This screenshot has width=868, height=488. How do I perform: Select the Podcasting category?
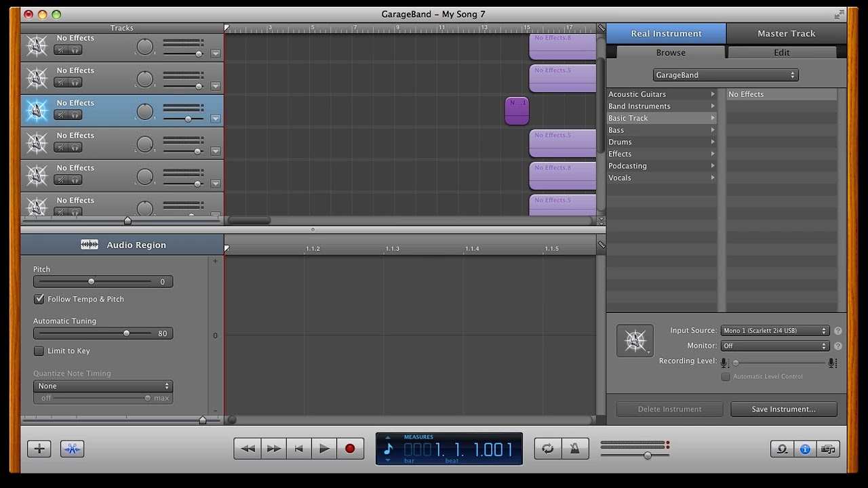(x=662, y=166)
